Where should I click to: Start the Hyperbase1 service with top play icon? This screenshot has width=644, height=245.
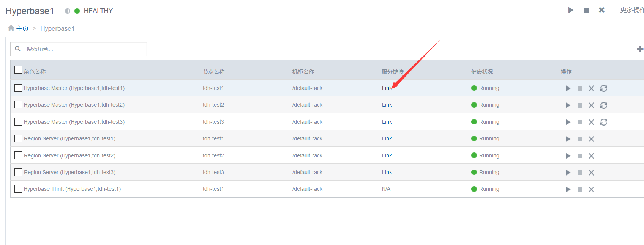point(571,10)
